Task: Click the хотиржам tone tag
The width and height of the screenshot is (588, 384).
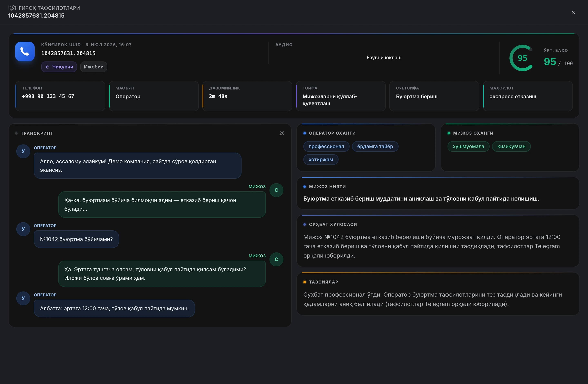Action: [321, 160]
